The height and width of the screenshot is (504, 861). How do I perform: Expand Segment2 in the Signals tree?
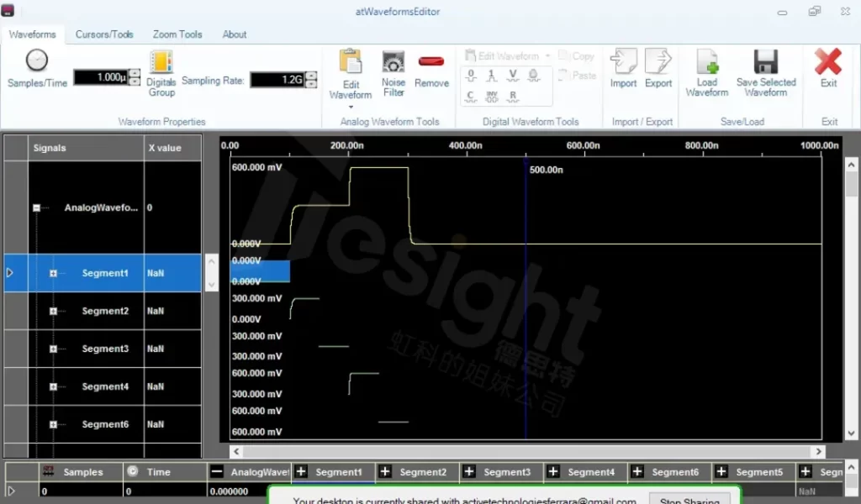click(53, 311)
